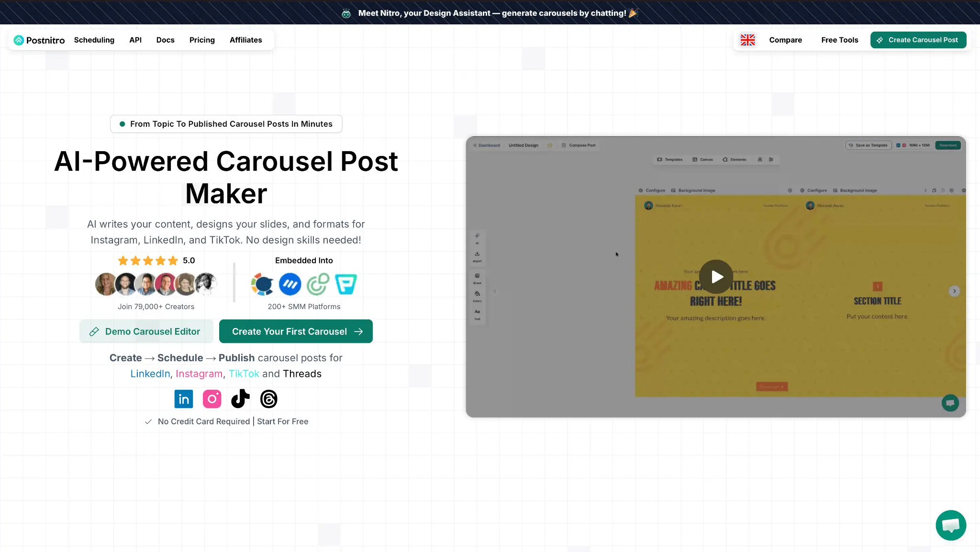Click the TikTok text link

coord(244,374)
